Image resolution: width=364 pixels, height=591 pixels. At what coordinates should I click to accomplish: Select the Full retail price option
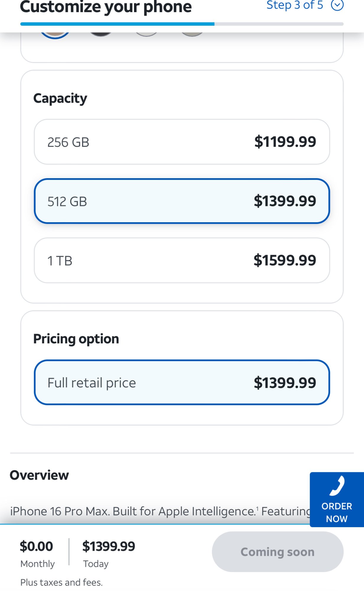(x=182, y=382)
